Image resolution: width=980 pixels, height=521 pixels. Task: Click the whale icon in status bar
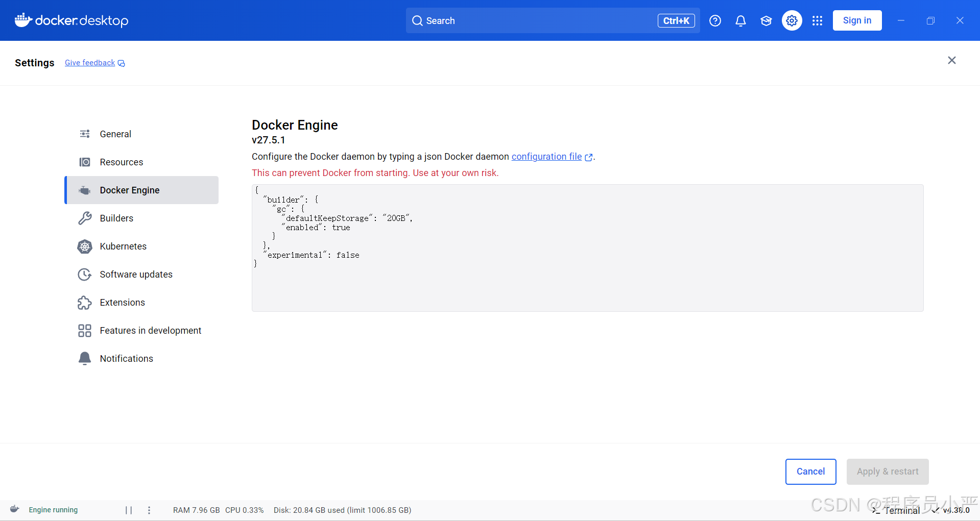15,509
